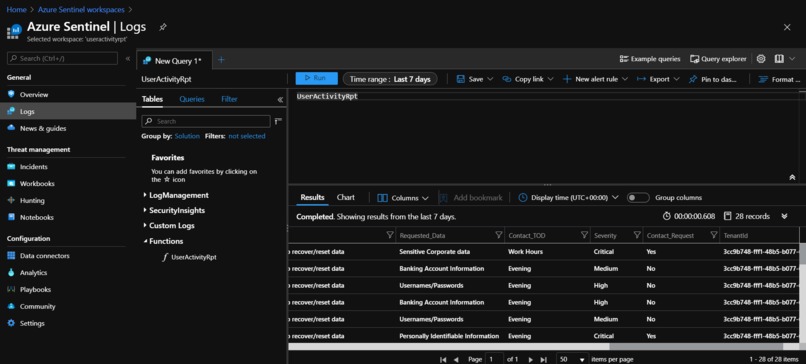Collapse the left navigation menu
Screen dimensions: 806x364
(x=127, y=59)
